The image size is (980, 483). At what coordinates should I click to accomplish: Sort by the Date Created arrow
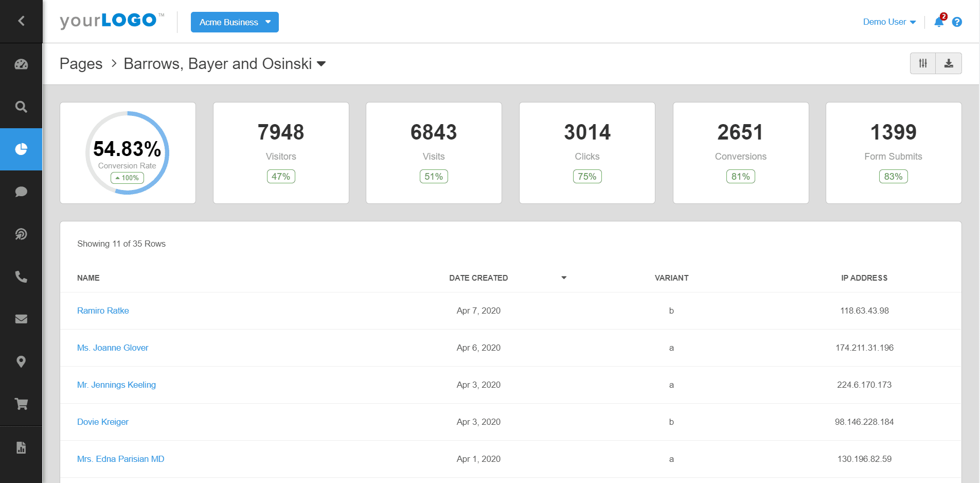[564, 278]
